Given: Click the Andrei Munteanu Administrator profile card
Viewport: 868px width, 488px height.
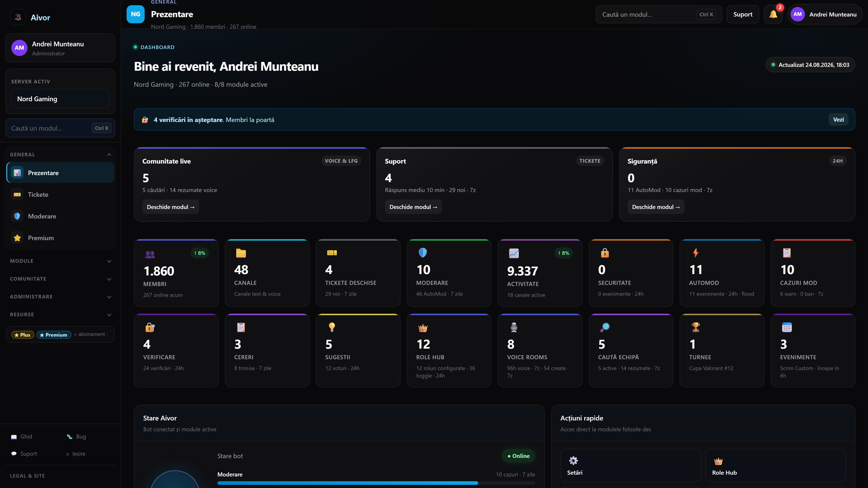Looking at the screenshot, I should point(60,48).
